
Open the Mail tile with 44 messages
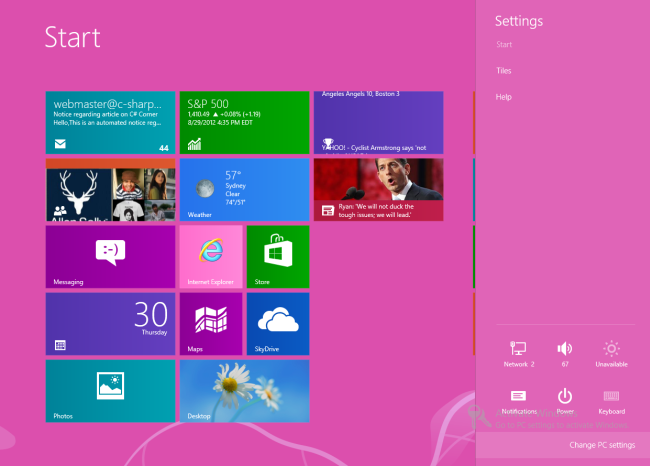[110, 123]
